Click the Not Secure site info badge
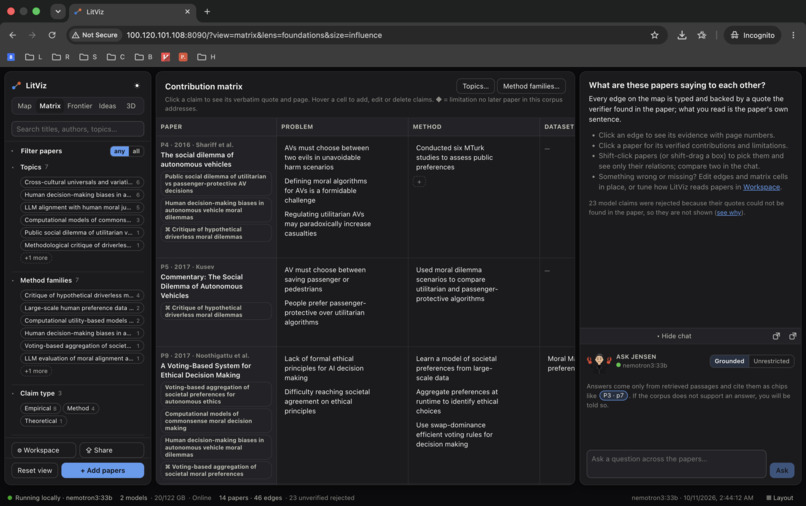 coord(95,35)
